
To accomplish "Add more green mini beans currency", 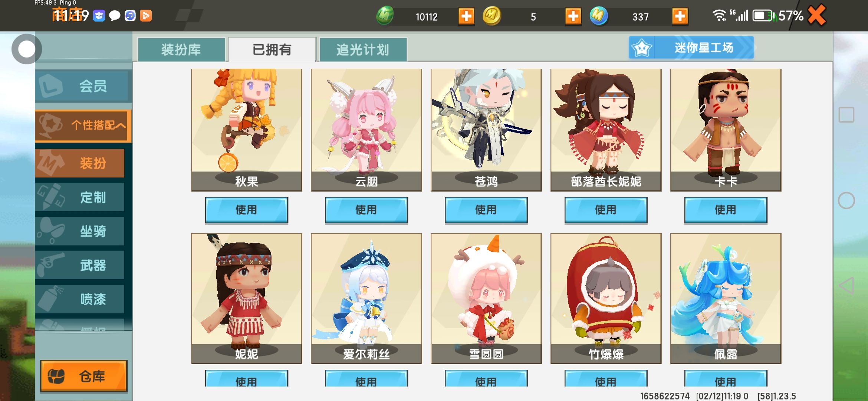I will [466, 16].
